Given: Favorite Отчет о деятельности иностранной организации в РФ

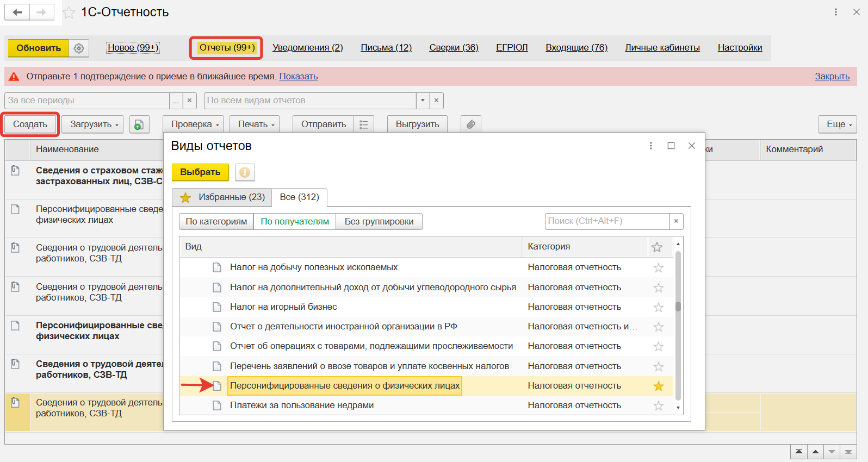Looking at the screenshot, I should (x=659, y=327).
